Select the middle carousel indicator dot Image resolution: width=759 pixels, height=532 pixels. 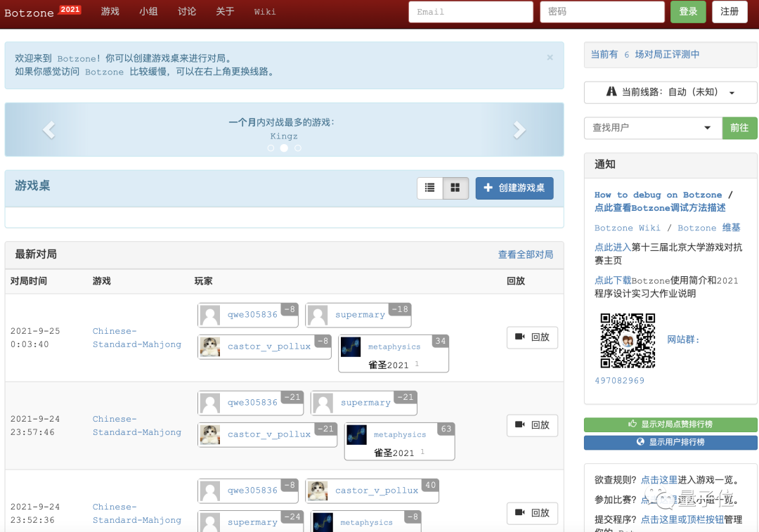(284, 148)
